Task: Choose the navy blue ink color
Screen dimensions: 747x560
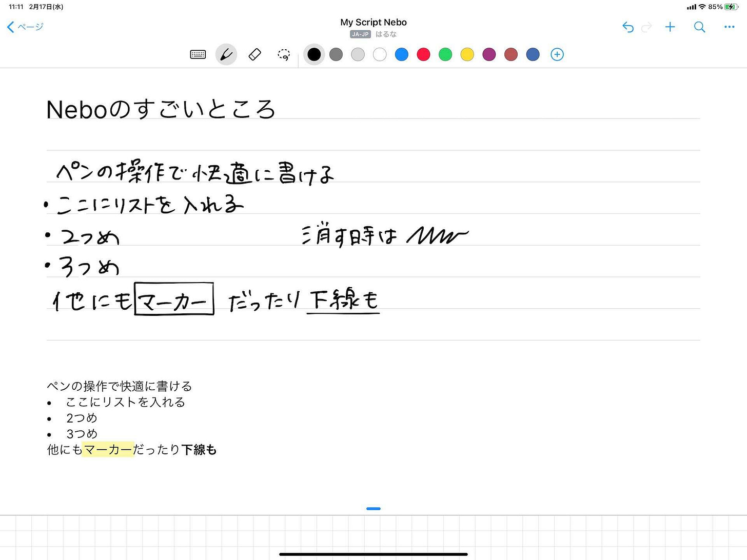Action: (533, 54)
